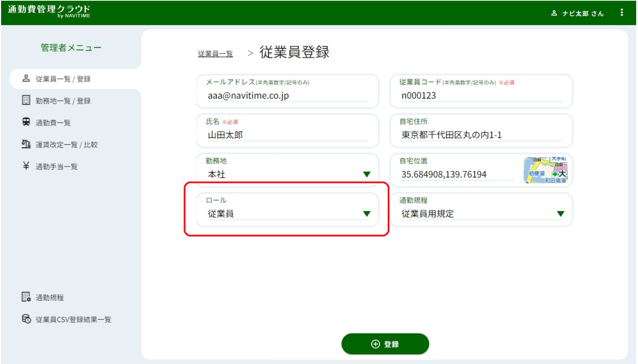
Task: Click the 従業員登録 page title
Action: click(294, 52)
